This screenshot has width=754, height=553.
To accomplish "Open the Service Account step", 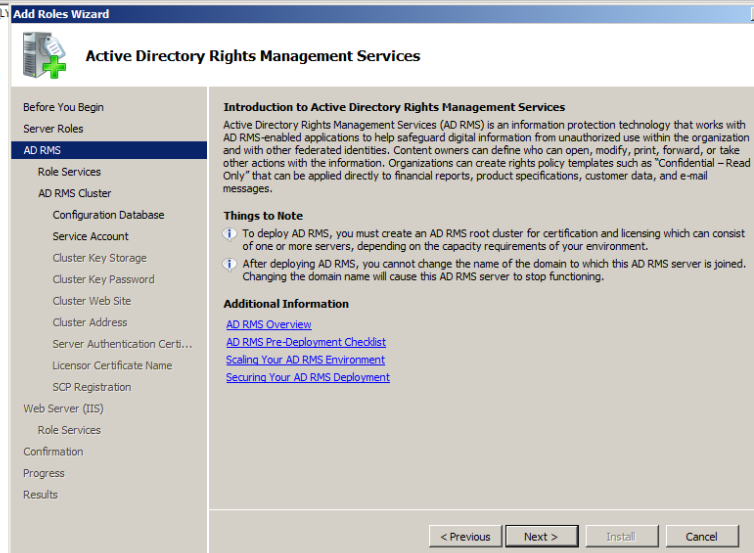I will tap(90, 236).
